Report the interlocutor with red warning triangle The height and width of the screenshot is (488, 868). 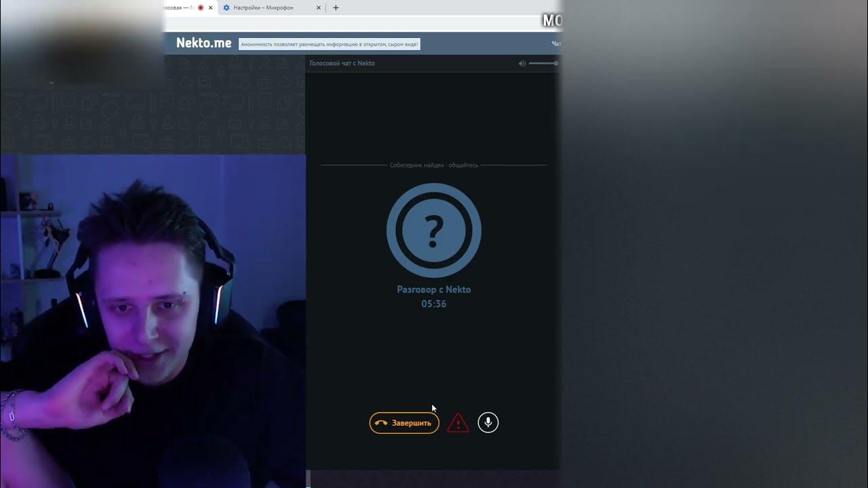click(458, 423)
